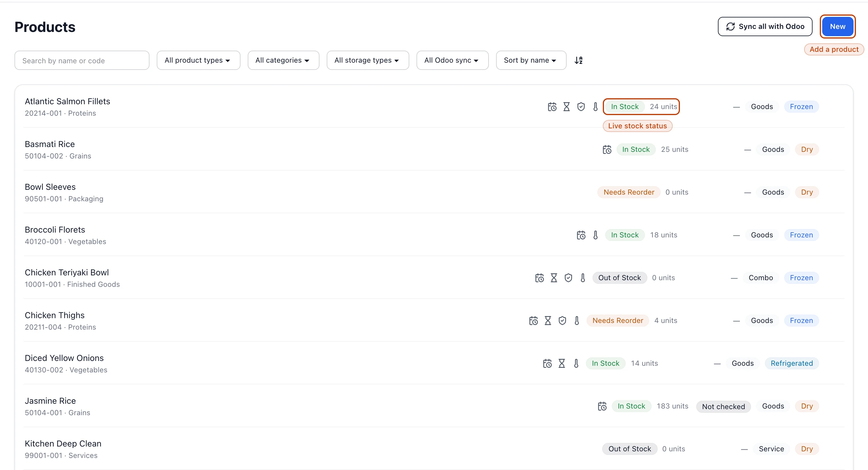Click the thermometer icon on Diced Yellow Onions
This screenshot has height=470, width=868.
(x=576, y=364)
